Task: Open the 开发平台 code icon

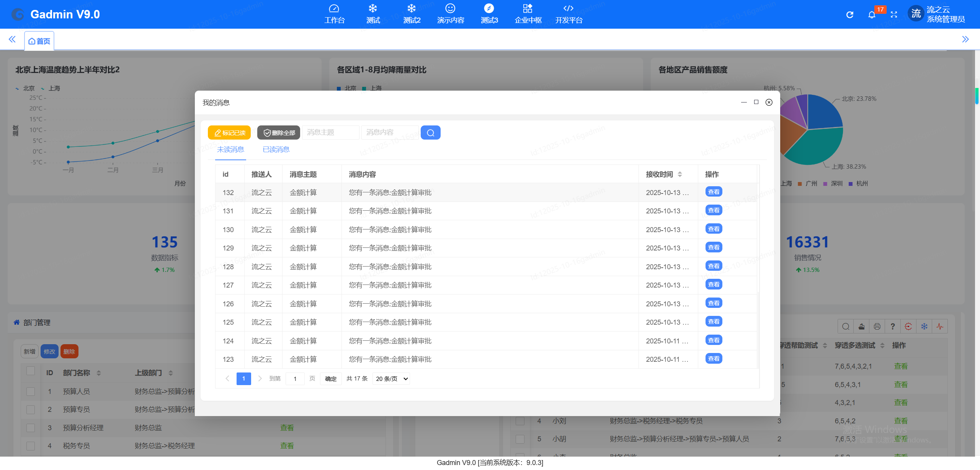Action: [x=568, y=8]
